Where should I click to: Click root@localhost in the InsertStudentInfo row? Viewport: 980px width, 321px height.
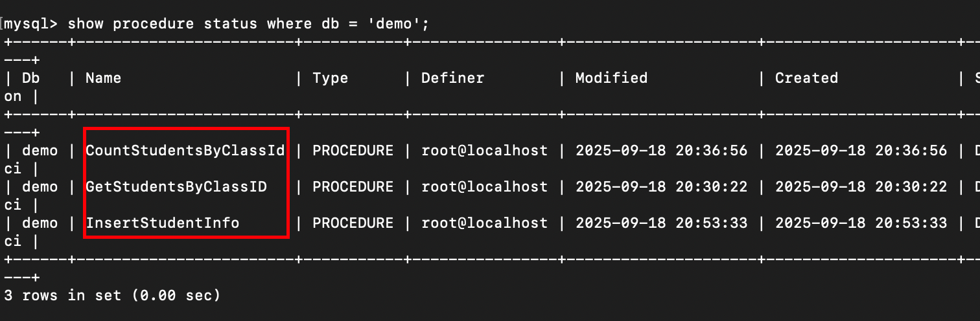click(484, 223)
